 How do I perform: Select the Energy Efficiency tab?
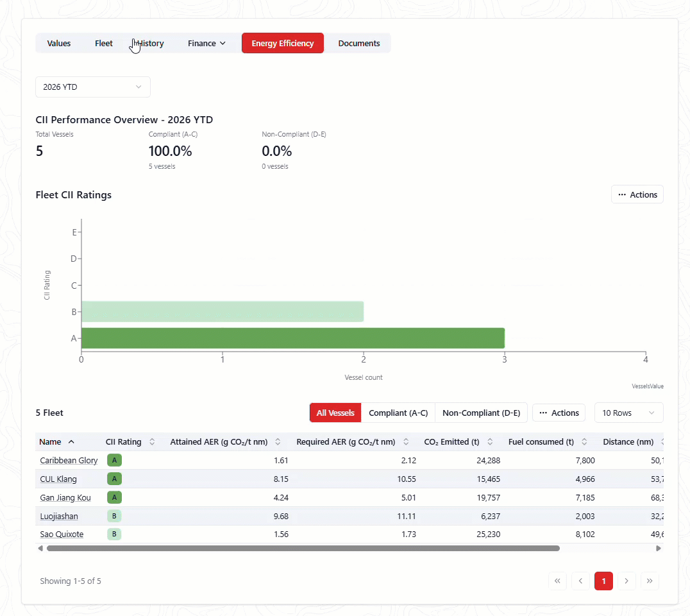click(283, 43)
